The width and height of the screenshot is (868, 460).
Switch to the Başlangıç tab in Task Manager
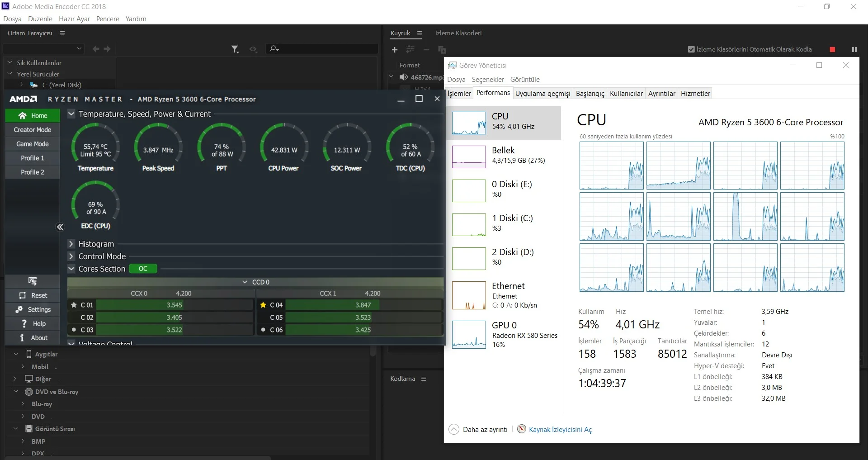coord(590,94)
